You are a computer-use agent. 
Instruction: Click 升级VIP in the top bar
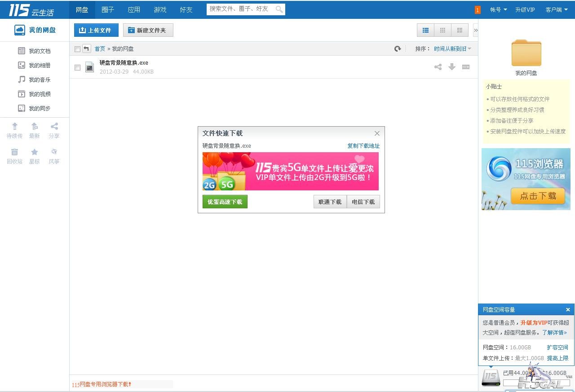[525, 9]
